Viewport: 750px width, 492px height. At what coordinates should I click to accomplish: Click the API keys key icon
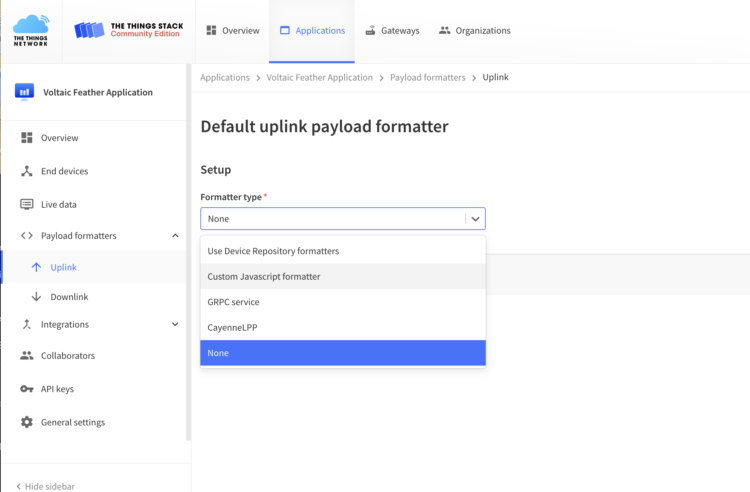click(27, 389)
